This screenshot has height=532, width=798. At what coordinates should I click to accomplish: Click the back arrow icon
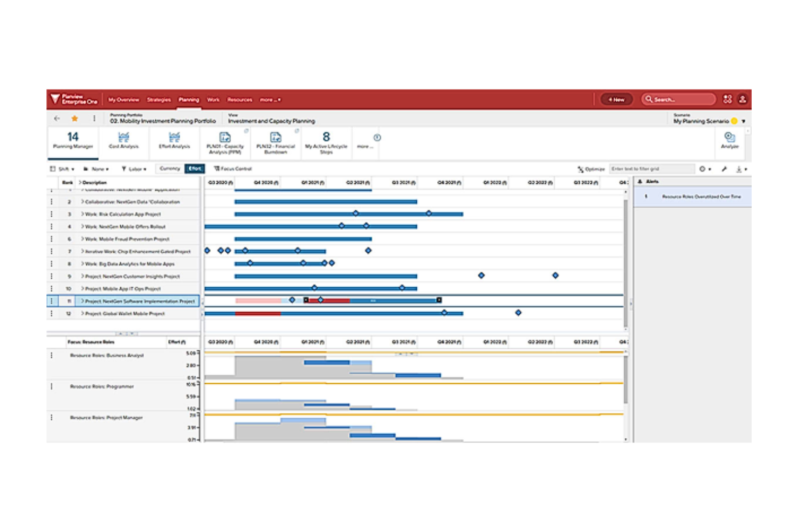click(57, 119)
